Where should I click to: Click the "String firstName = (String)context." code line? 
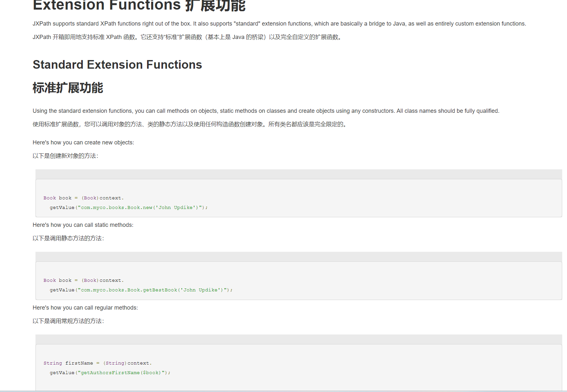pyautogui.click(x=97, y=363)
